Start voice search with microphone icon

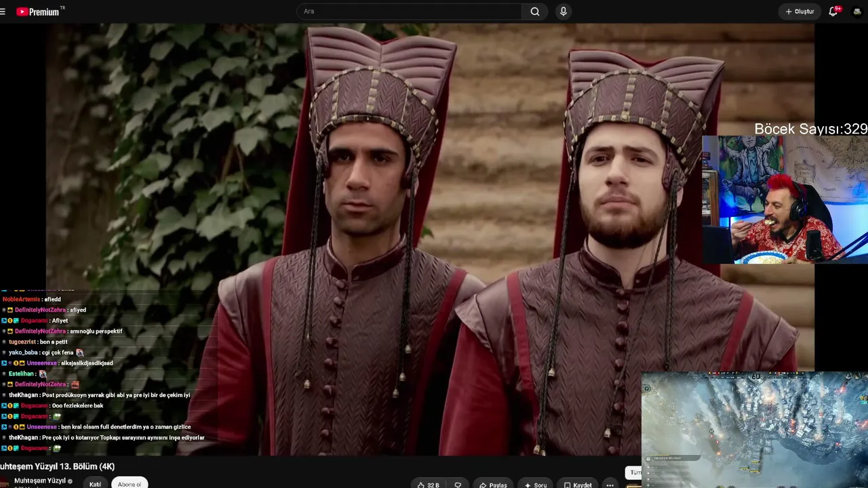click(563, 12)
